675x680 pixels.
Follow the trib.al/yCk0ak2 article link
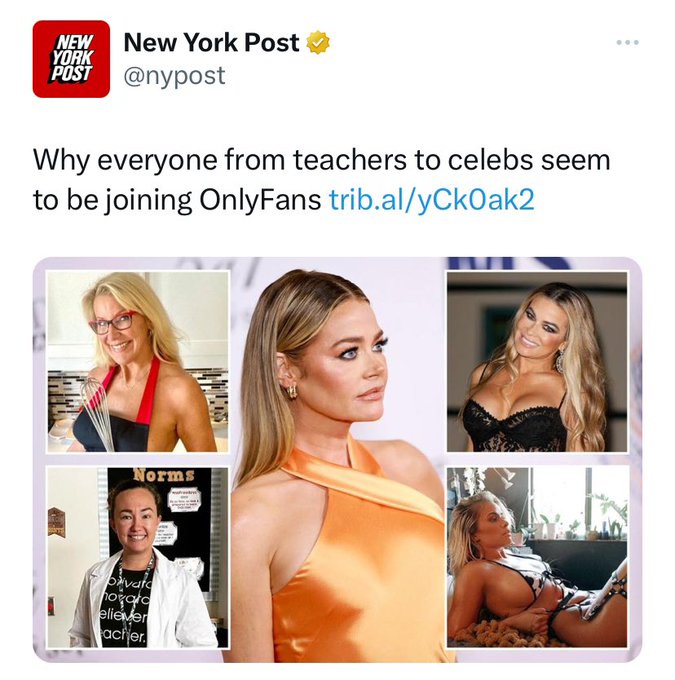click(x=432, y=200)
